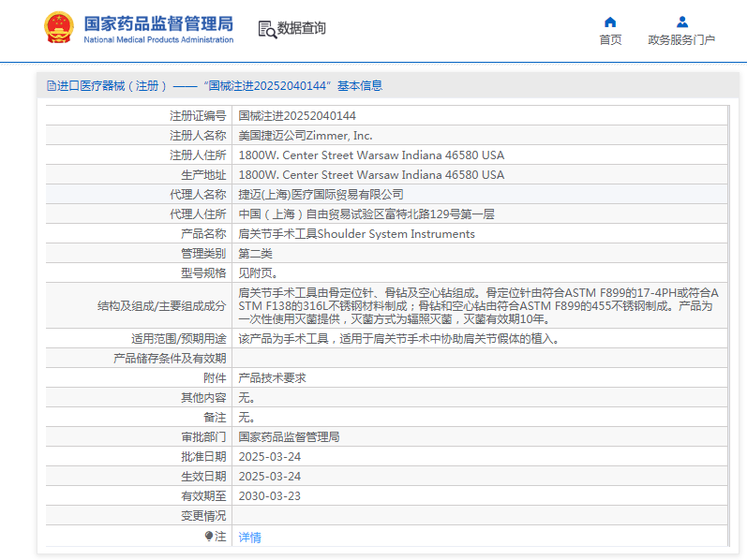
Task: Click management category value 第二类
Action: [x=255, y=254]
